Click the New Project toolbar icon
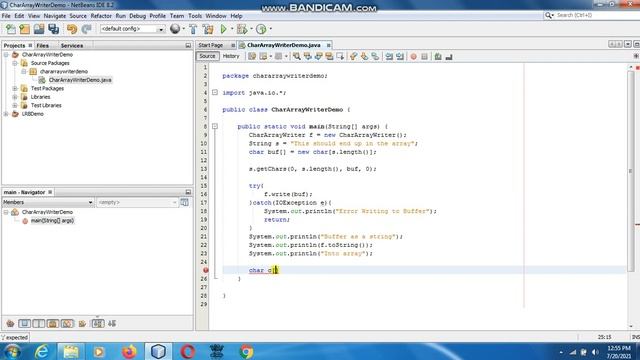Screen dimensions: 640x360 (24, 29)
